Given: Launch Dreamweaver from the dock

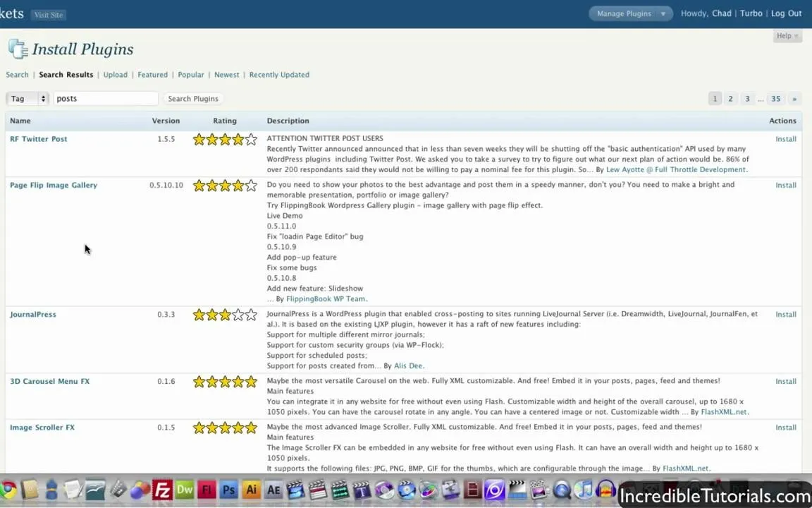Looking at the screenshot, I should [x=185, y=490].
